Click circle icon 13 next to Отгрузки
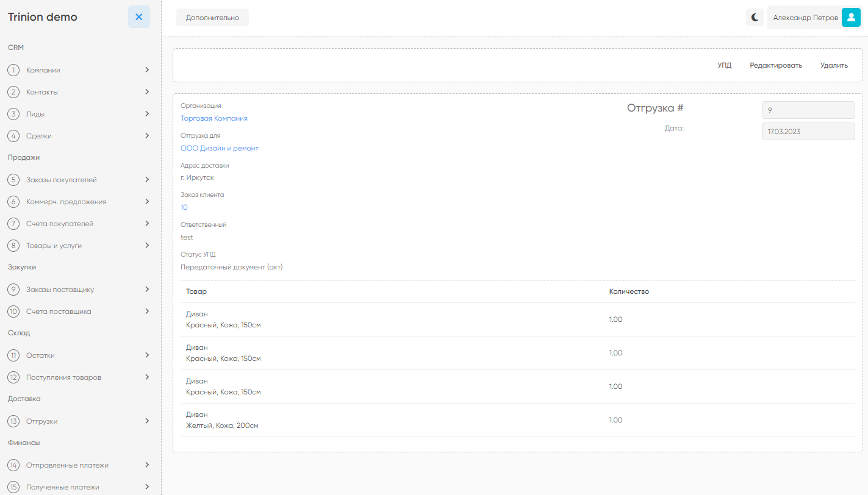 click(x=13, y=421)
